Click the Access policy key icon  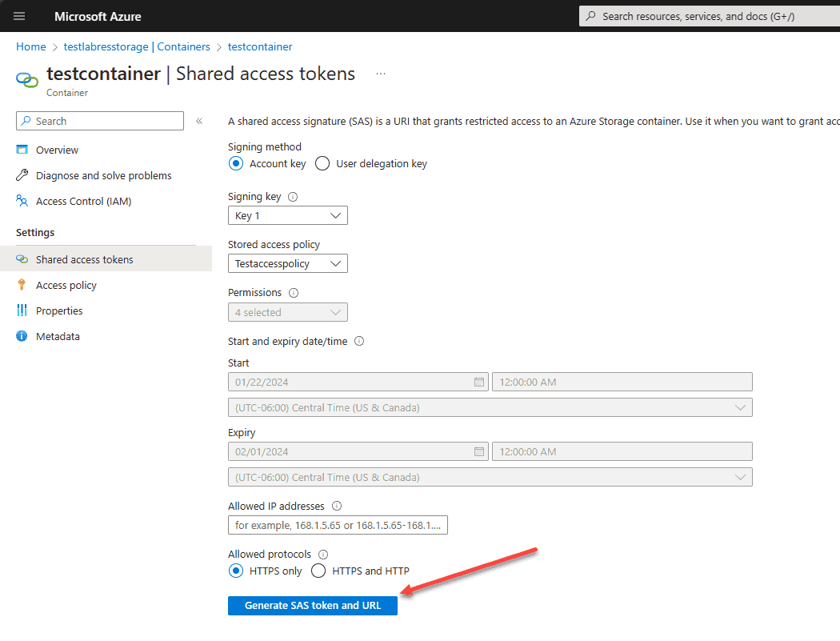click(x=22, y=285)
